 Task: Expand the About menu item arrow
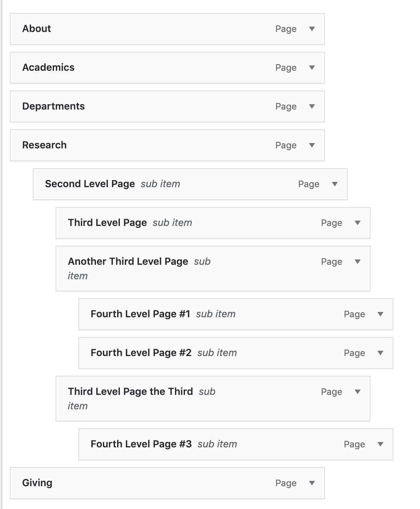(x=312, y=29)
